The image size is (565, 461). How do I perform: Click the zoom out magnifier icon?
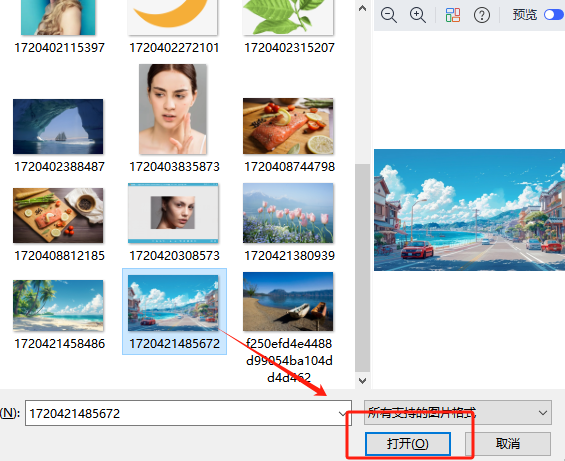pyautogui.click(x=389, y=15)
